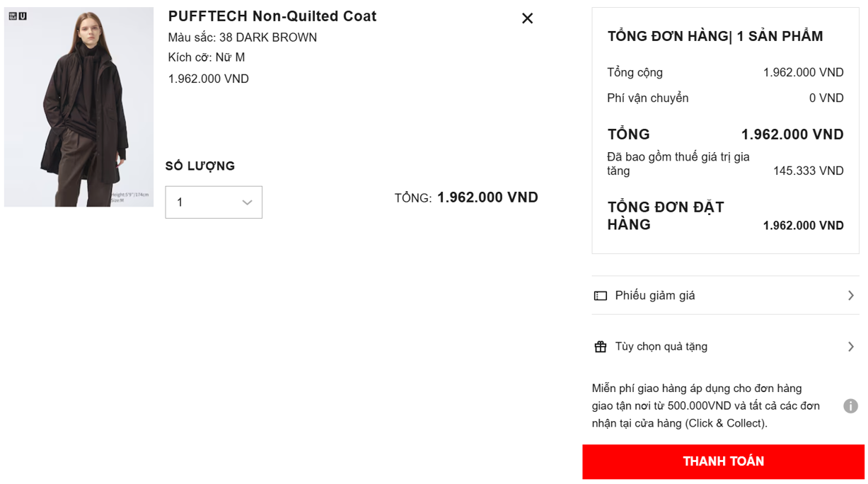Expand coupon row with right chevron
The height and width of the screenshot is (484, 868).
click(850, 296)
